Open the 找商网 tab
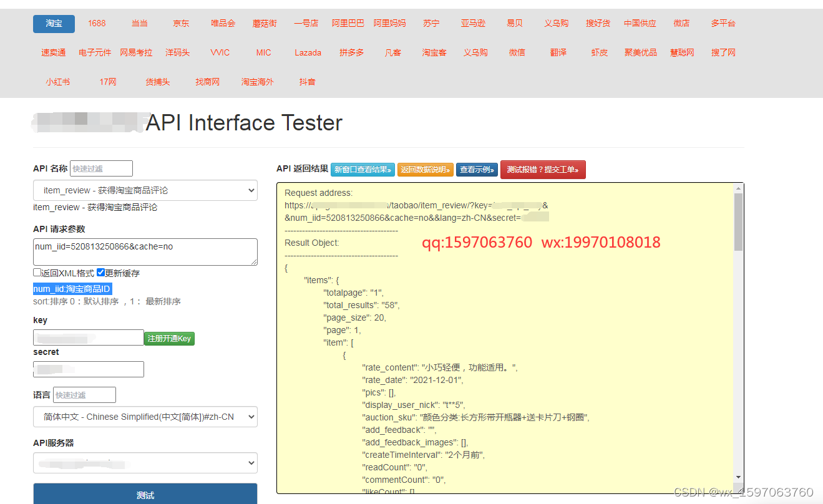Screen dimensions: 823x504 [208, 82]
